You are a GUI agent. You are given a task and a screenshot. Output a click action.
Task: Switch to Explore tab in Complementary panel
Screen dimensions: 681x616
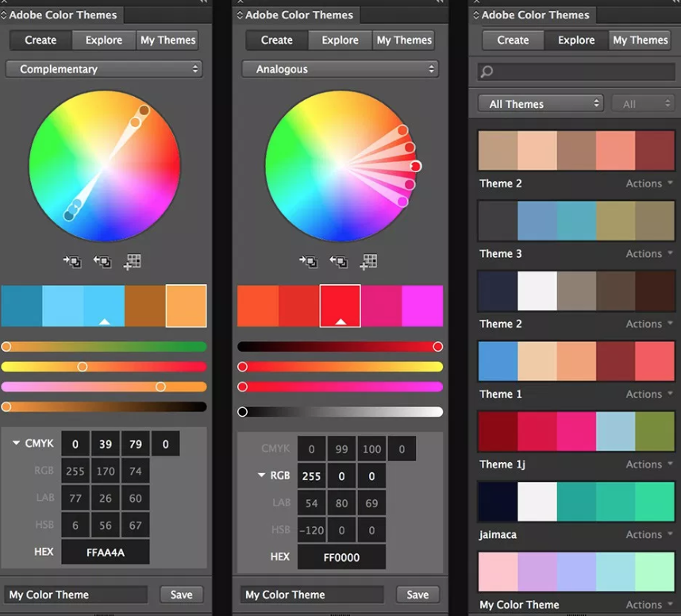(104, 40)
